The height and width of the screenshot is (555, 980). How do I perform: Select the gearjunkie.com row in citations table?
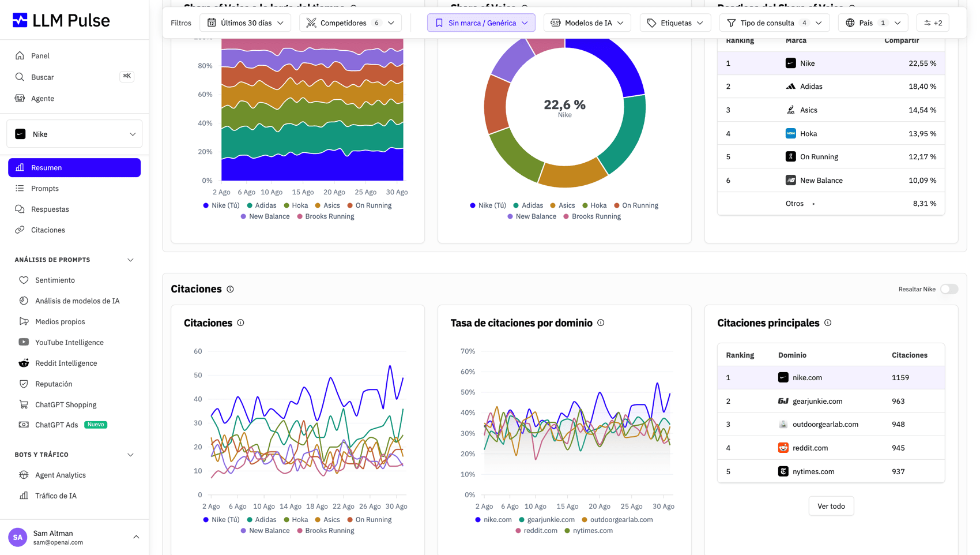(831, 401)
